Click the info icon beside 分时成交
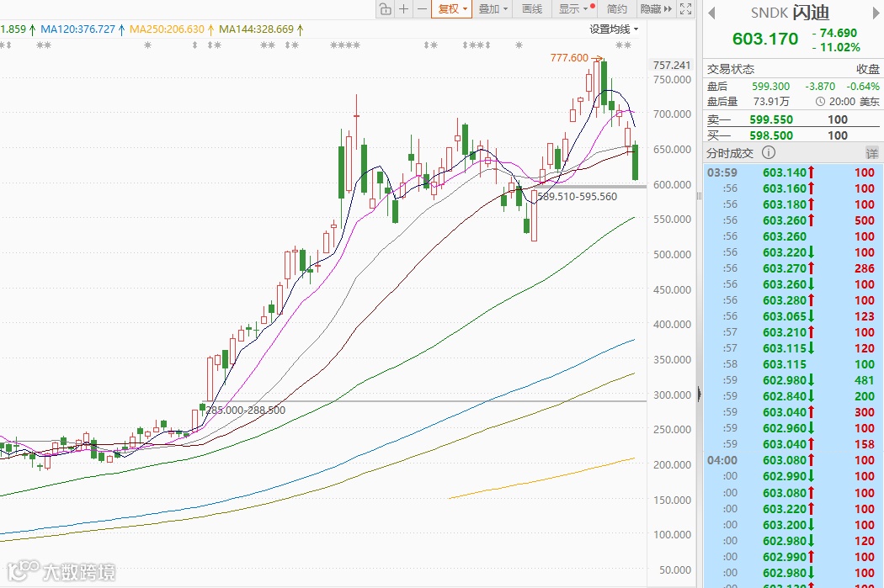 tap(769, 152)
